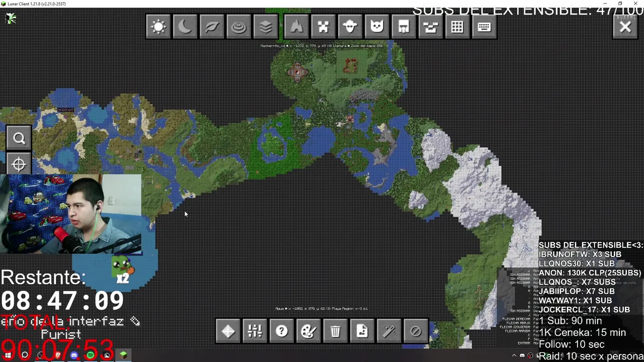The height and width of the screenshot is (362, 644).
Task: Toggle the icon next to the cat face
Action: 404,27
